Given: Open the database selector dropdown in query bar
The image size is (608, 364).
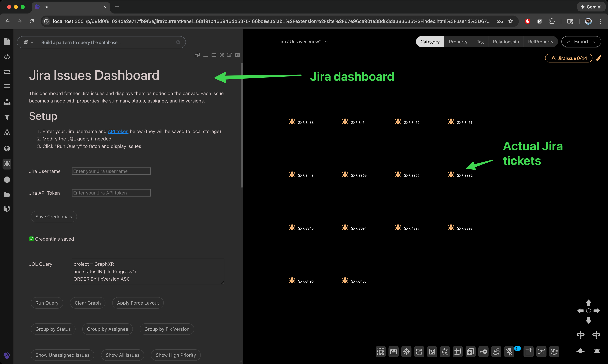Looking at the screenshot, I should click(28, 42).
